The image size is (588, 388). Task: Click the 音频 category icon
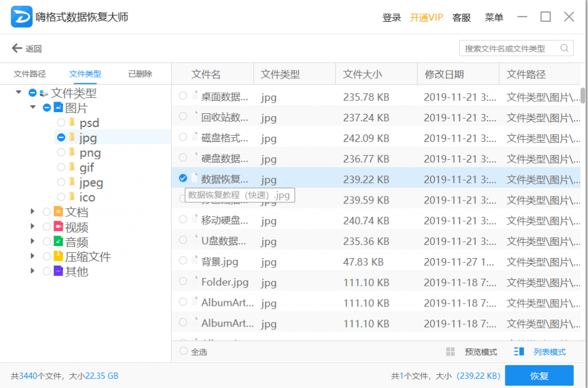tap(58, 241)
